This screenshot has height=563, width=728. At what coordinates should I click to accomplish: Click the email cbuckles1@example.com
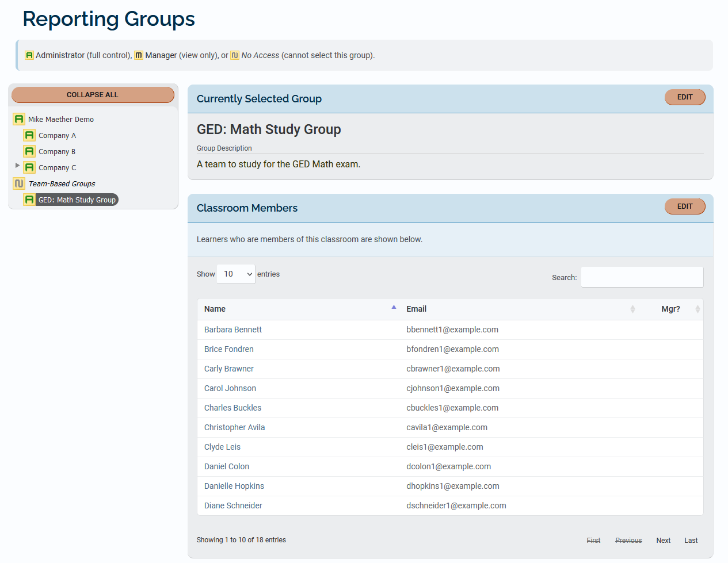(452, 408)
